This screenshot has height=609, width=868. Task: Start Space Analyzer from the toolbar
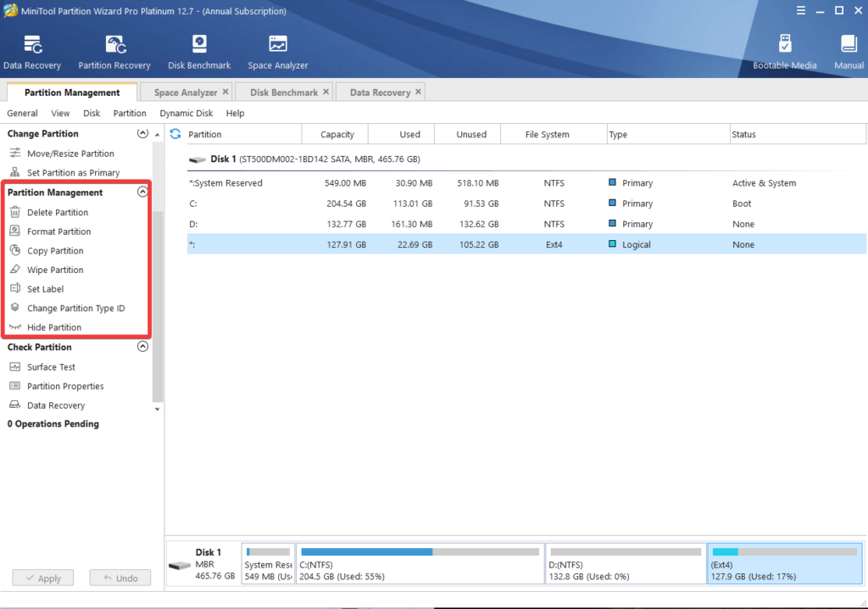[x=278, y=44]
